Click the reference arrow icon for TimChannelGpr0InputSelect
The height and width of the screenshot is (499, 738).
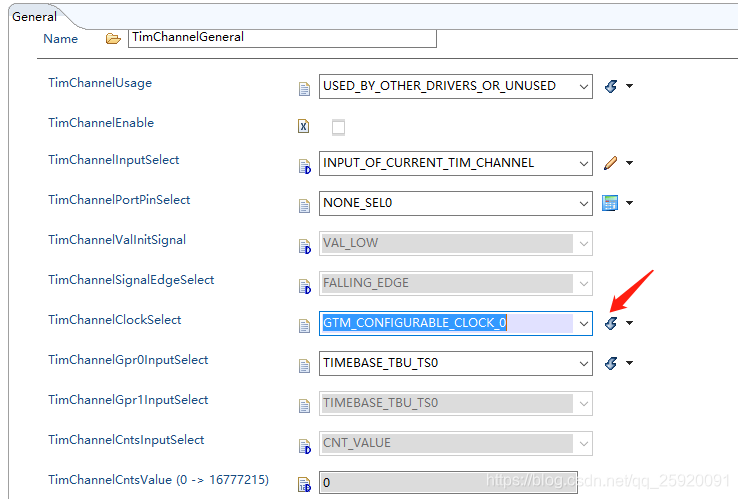611,363
